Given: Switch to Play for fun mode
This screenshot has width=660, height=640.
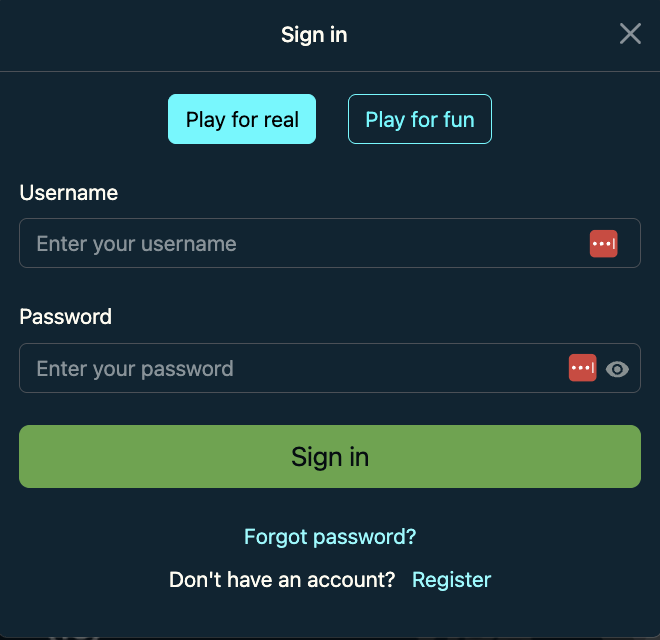Looking at the screenshot, I should click(420, 120).
